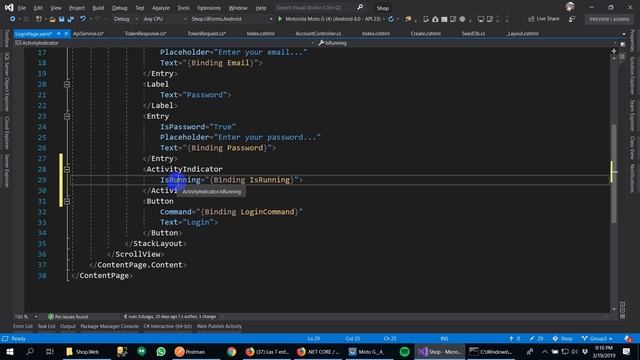Switch to the TokenResponse.cs tab
This screenshot has height=360, width=640.
(145, 33)
